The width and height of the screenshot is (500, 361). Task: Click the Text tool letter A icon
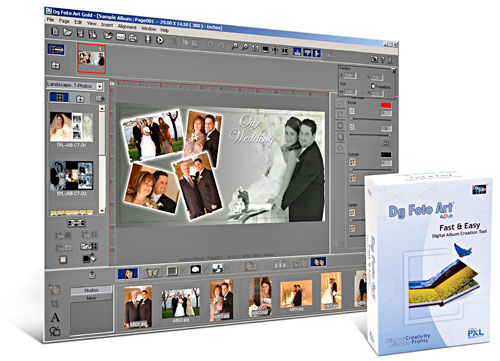[x=55, y=317]
